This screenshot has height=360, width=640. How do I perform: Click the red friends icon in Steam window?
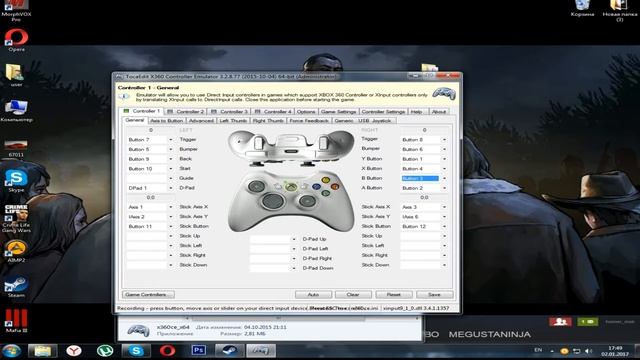coord(560,322)
